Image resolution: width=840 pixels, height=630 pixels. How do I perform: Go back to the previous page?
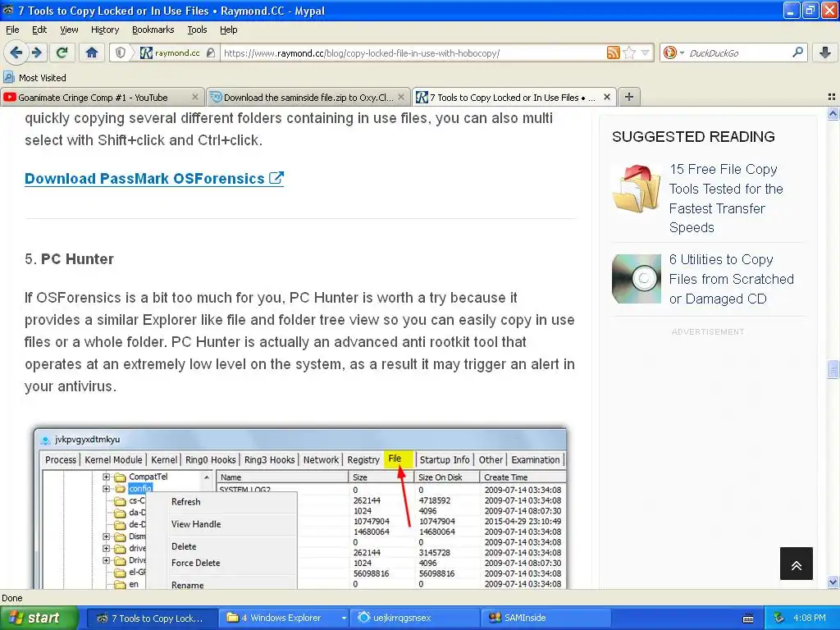pos(16,52)
